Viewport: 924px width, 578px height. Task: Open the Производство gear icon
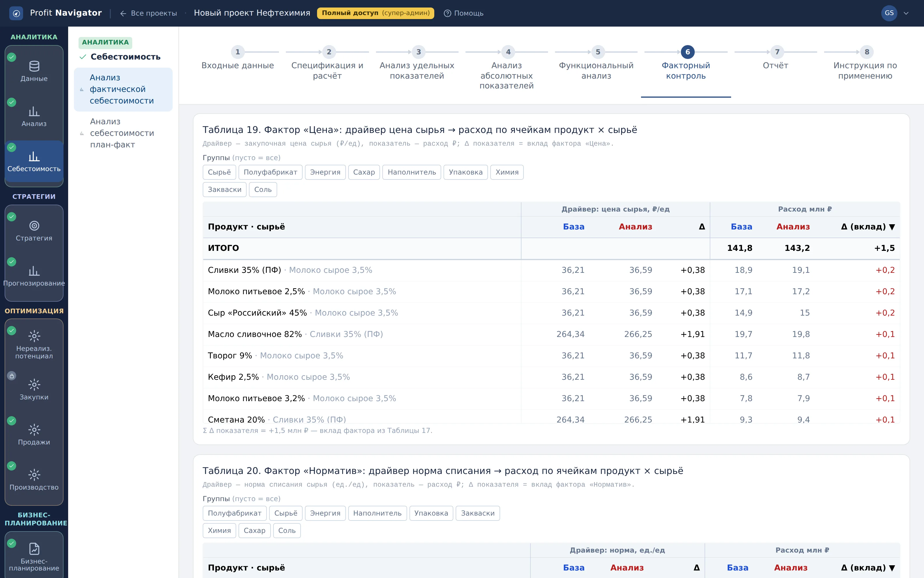point(34,475)
